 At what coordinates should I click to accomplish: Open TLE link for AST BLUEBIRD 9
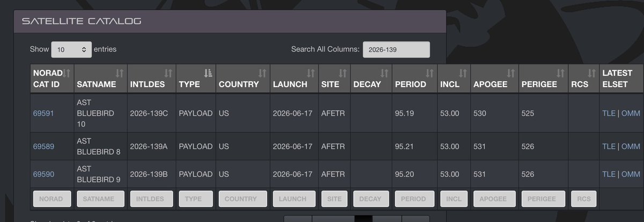[609, 174]
